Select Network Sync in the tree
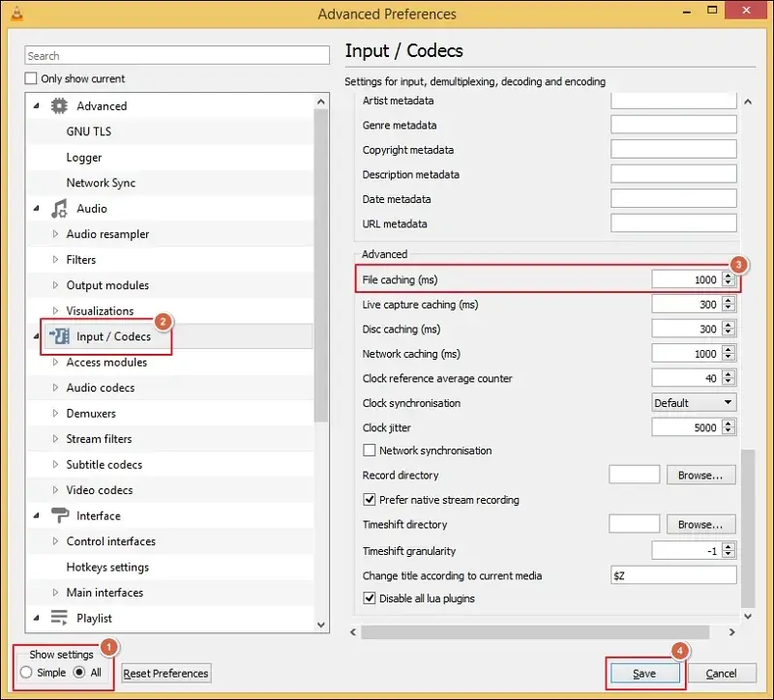 point(101,183)
